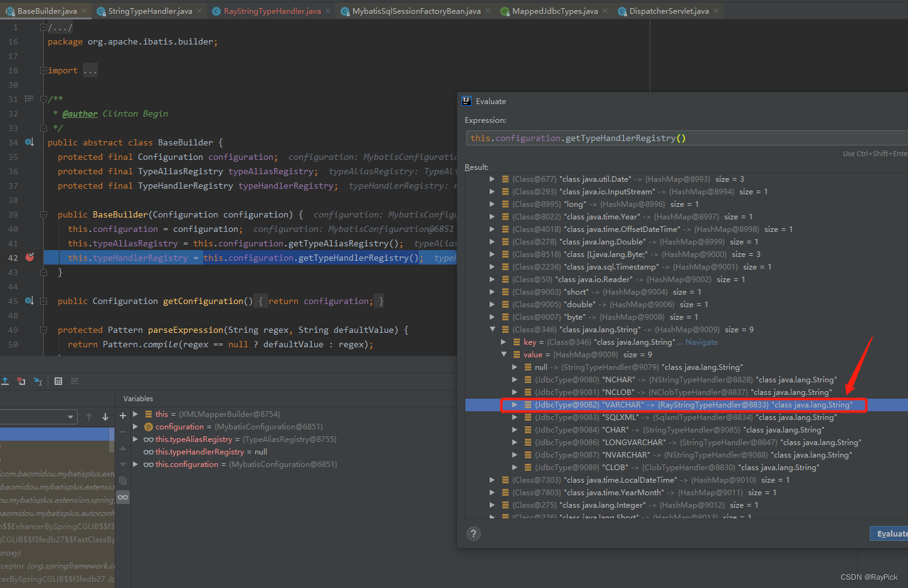
Task: Toggle the show watches glasses icon
Action: (123, 497)
